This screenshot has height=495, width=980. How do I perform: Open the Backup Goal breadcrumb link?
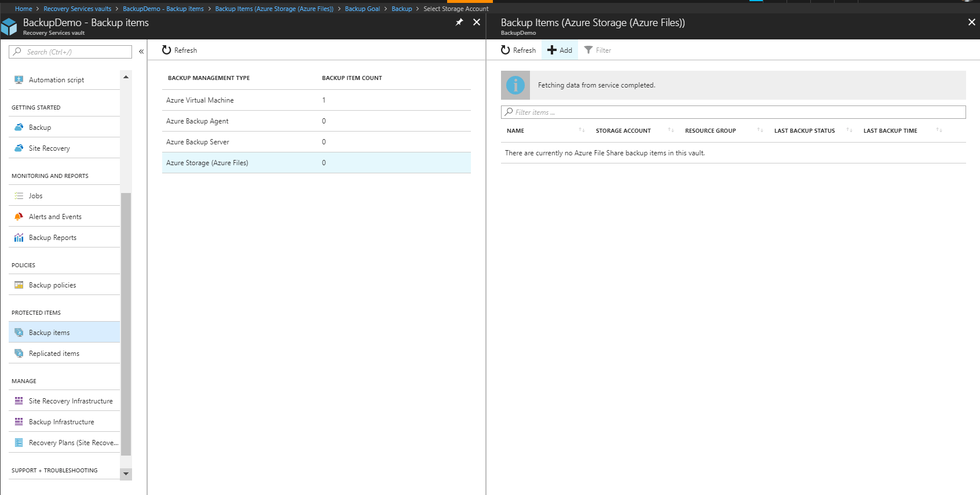coord(363,9)
